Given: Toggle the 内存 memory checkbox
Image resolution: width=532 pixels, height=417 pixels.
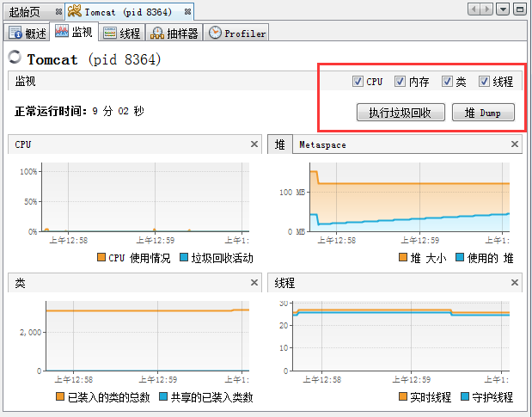Looking at the screenshot, I should (x=400, y=82).
